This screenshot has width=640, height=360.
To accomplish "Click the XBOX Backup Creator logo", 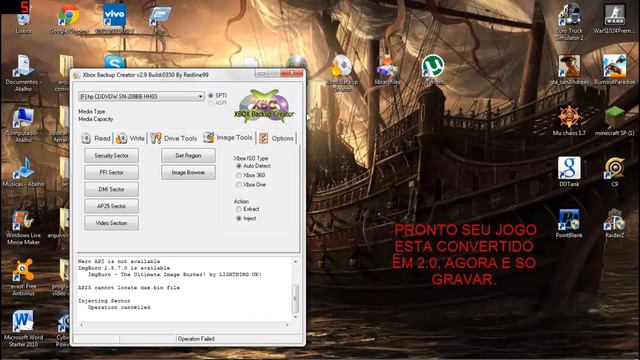I will point(264,106).
